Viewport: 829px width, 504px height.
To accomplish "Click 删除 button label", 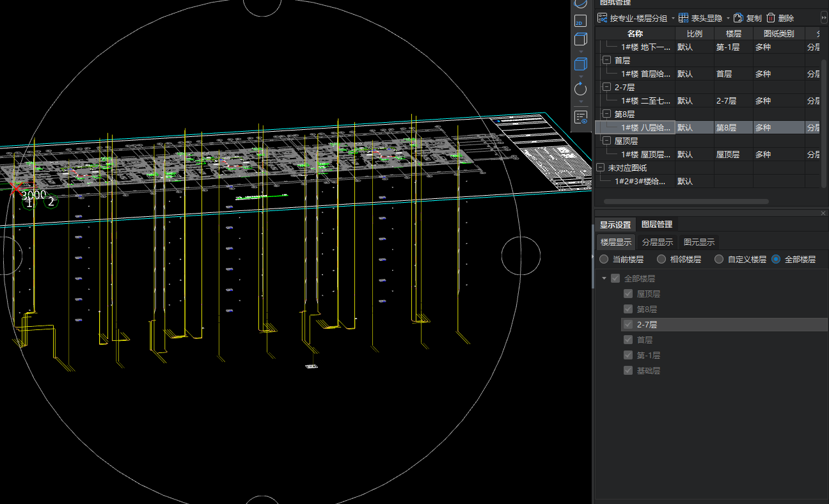I will point(786,19).
